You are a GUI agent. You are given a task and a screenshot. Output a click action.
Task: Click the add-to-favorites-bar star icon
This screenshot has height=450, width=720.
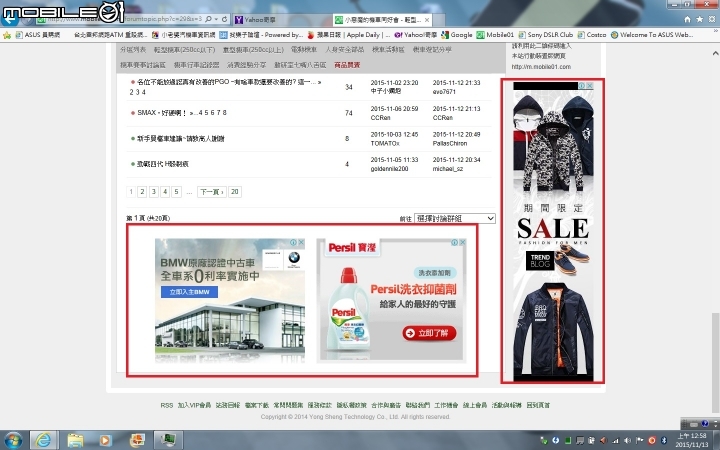[7, 35]
